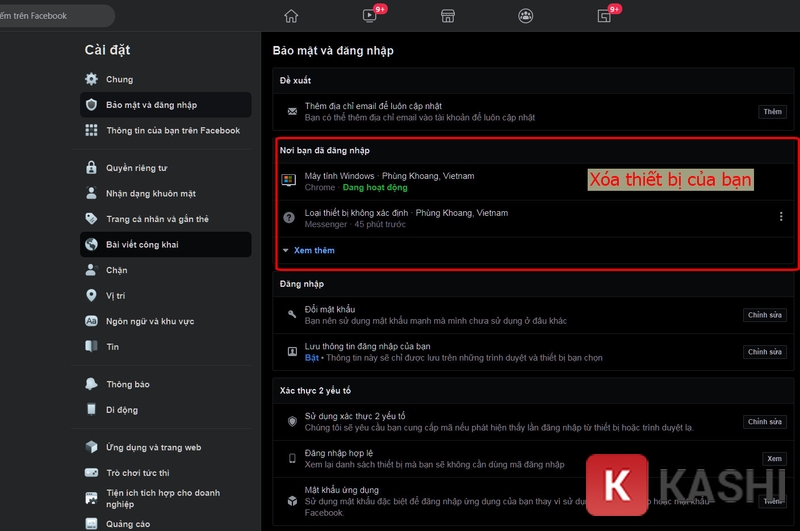Click the three-dot menu for Messenger session
Screen dimensions: 800x531
pyautogui.click(x=781, y=216)
